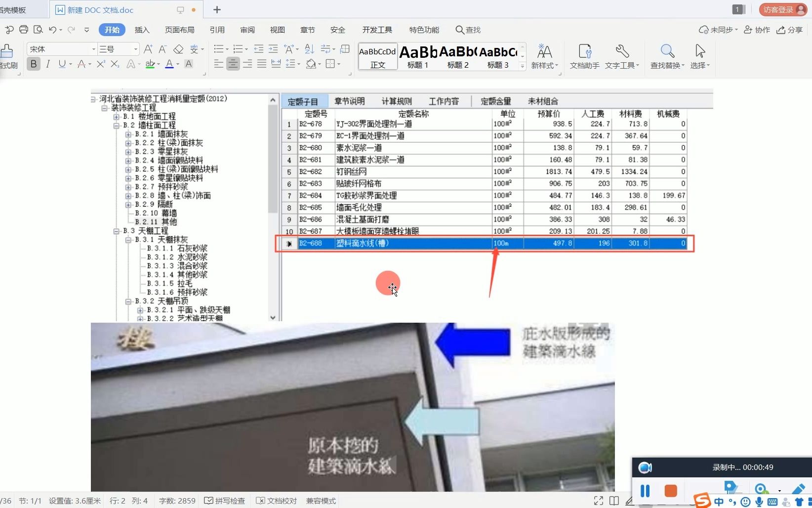Expand the B.3.2.1 平面、跌级天棚 tree node
Image resolution: width=812 pixels, height=508 pixels.
point(140,310)
